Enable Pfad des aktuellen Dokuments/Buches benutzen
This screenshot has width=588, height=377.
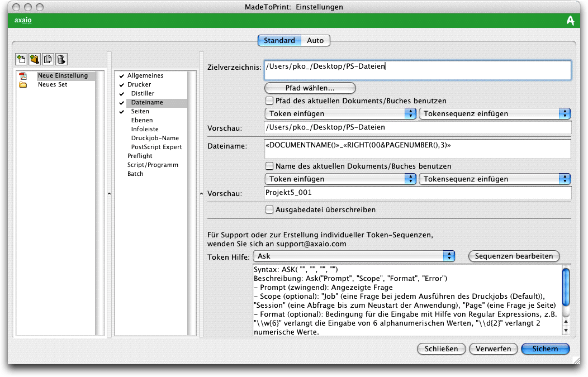[x=269, y=101]
